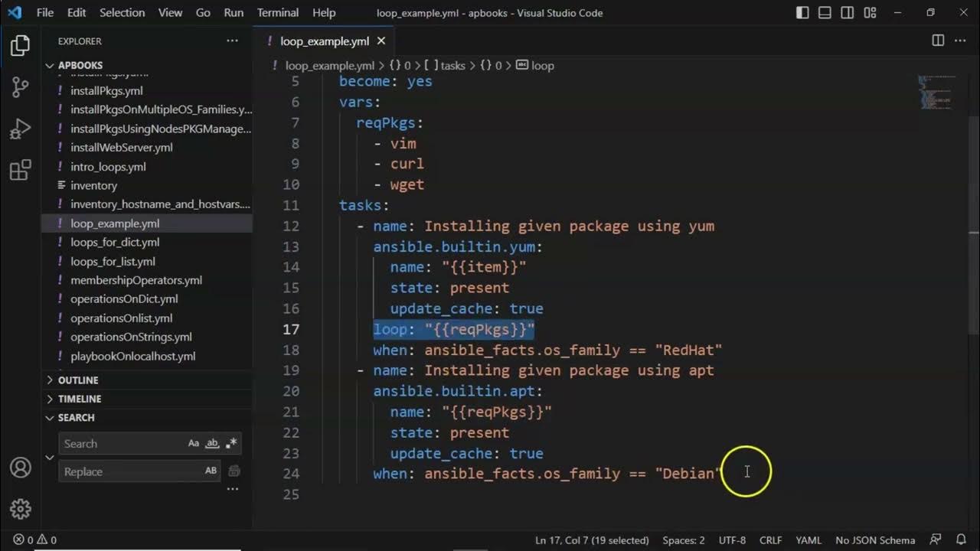Toggle Match Case in search box
This screenshot has height=551, width=980.
[x=194, y=443]
